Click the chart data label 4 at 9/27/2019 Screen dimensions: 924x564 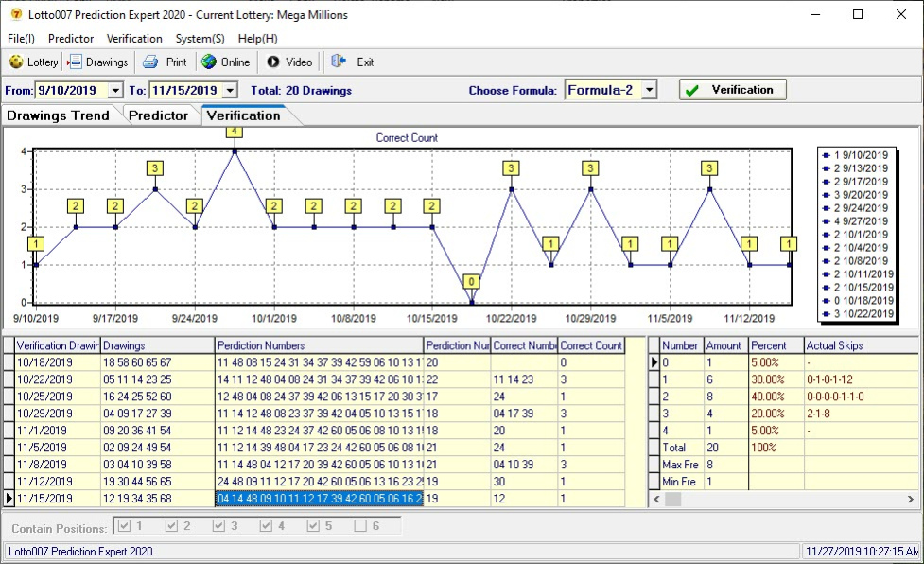coord(235,132)
